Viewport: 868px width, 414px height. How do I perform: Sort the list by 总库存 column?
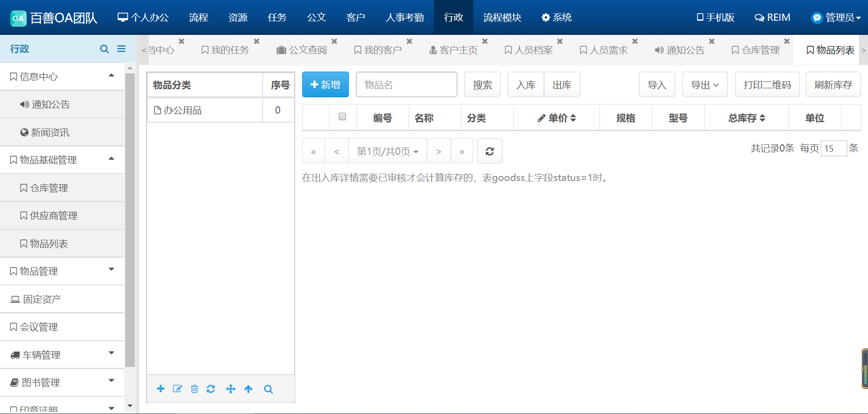pyautogui.click(x=746, y=118)
